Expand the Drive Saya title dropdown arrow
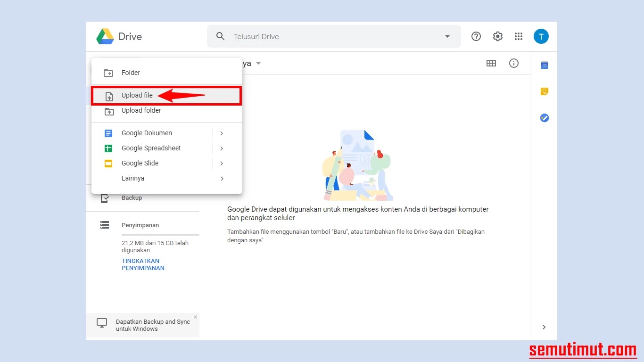Viewport: 644px width, 362px height. tap(258, 63)
